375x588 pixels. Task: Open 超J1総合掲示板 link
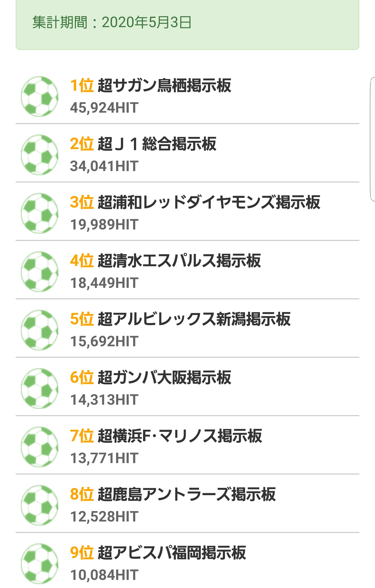[157, 144]
